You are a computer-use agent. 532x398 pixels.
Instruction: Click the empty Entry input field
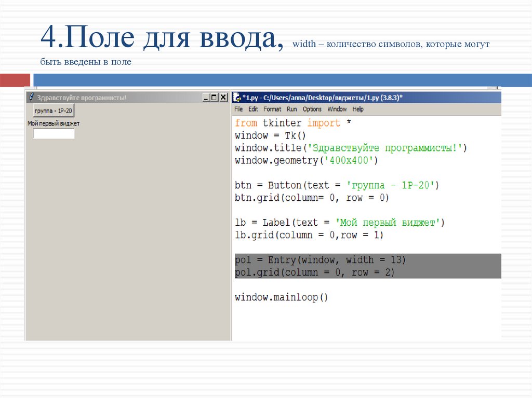point(54,134)
